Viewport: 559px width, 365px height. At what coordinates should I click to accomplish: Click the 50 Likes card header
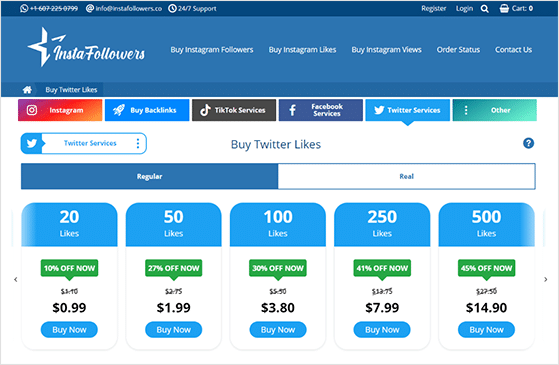(x=174, y=225)
